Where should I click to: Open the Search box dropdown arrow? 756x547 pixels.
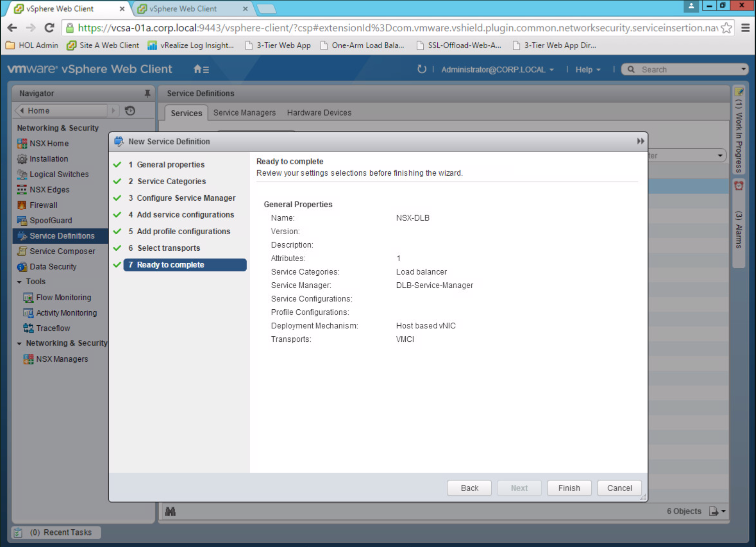tap(743, 69)
